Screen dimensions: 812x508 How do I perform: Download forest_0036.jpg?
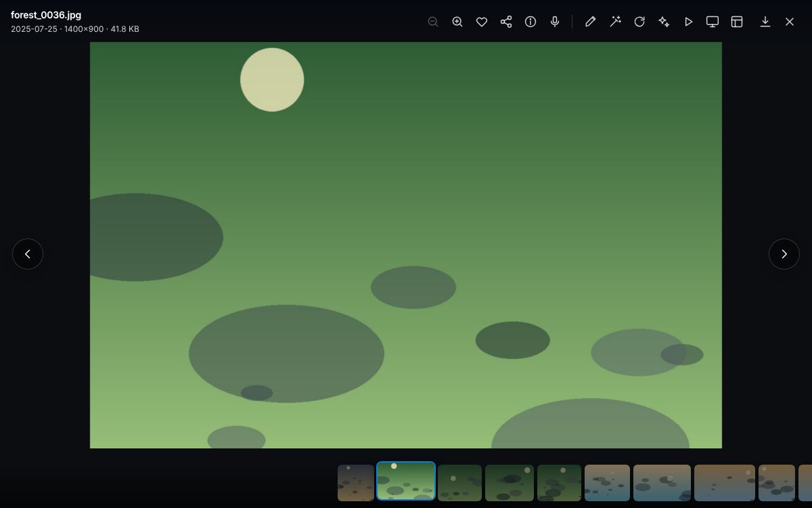pyautogui.click(x=765, y=22)
